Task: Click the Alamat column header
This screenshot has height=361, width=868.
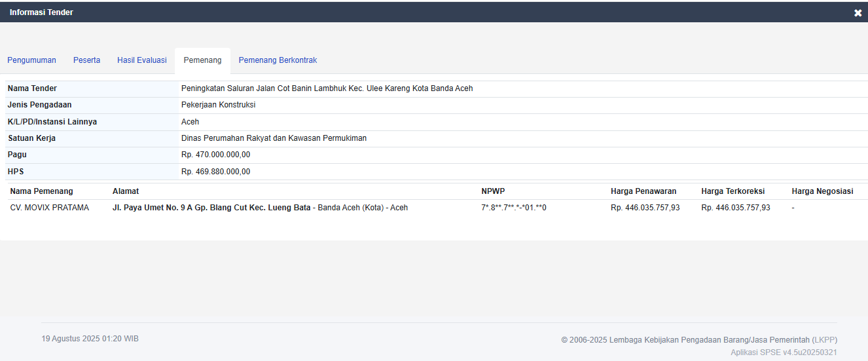Action: (x=126, y=191)
